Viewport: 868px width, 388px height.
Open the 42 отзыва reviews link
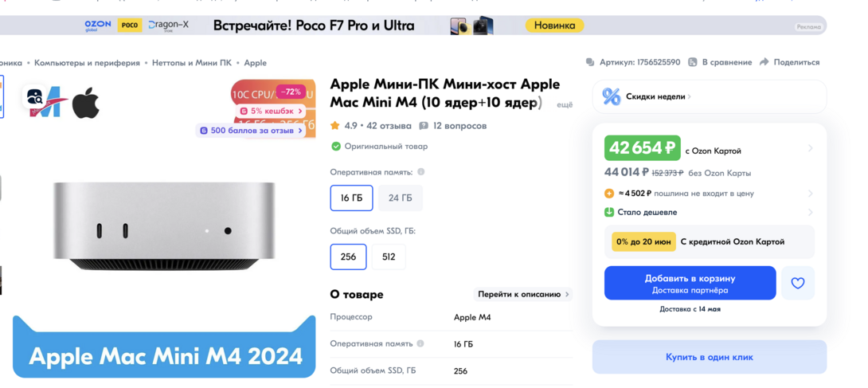point(389,126)
